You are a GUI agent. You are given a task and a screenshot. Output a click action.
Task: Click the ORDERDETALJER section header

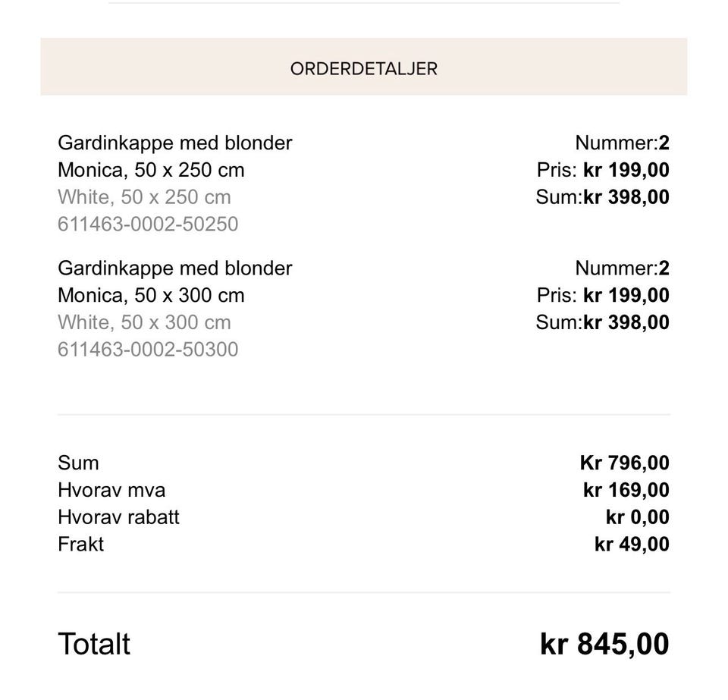tap(363, 68)
